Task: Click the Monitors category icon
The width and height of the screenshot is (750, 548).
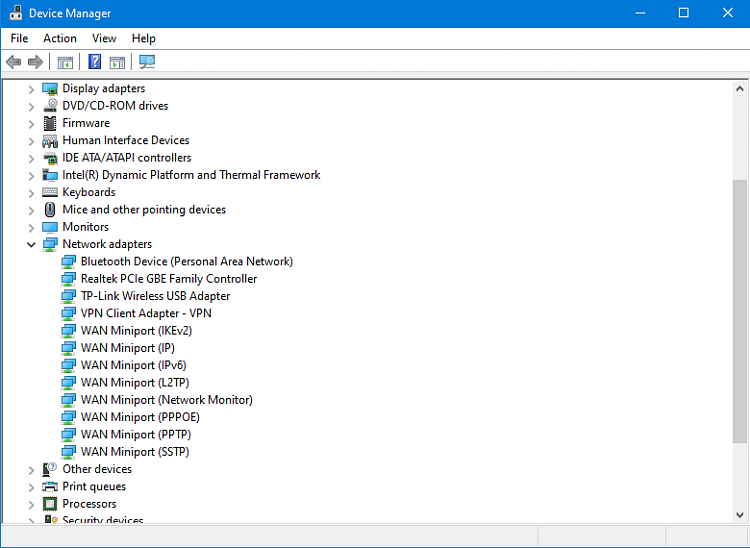Action: [x=50, y=227]
